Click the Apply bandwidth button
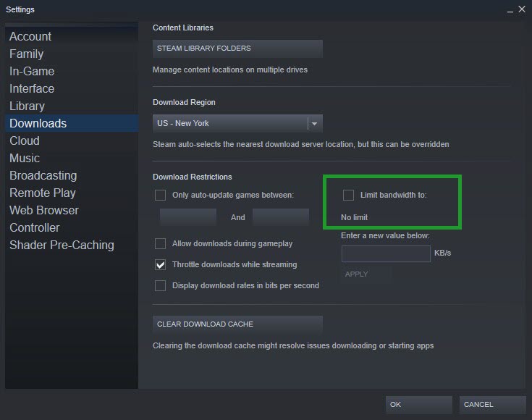This screenshot has width=532, height=420. pos(366,274)
